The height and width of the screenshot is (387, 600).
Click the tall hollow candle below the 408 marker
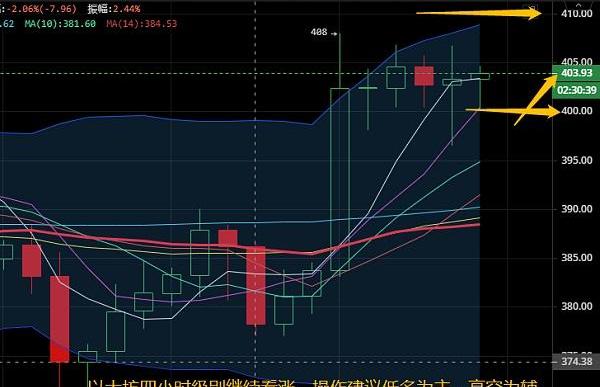(340, 180)
